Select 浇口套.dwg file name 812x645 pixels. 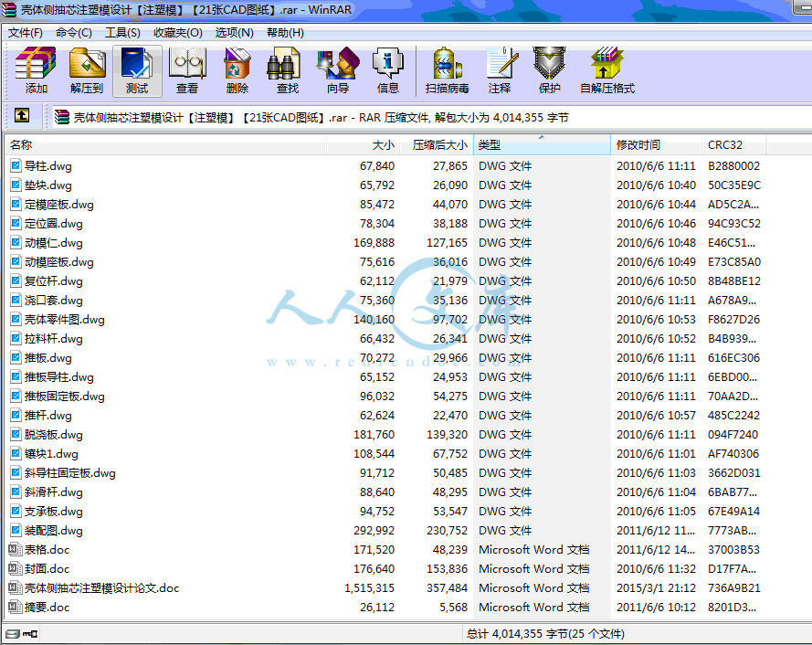pyautogui.click(x=53, y=300)
